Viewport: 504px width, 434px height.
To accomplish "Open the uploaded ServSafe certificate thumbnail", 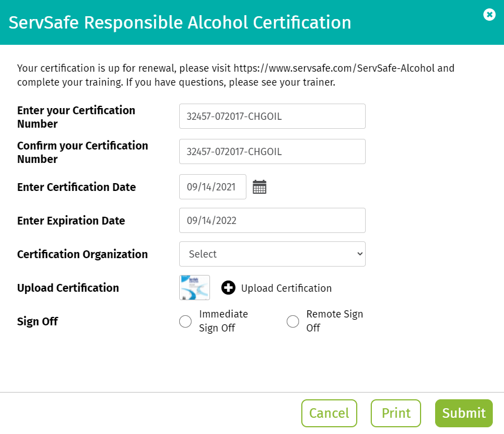I will coord(194,287).
